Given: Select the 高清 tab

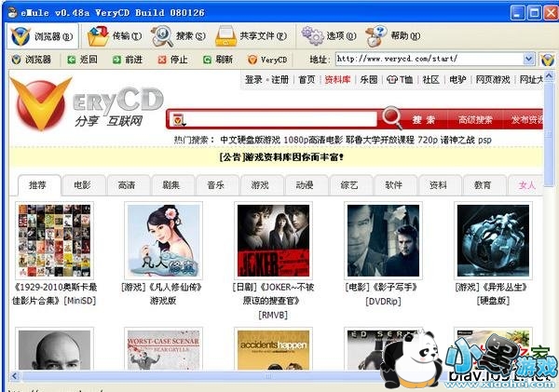Looking at the screenshot, I should point(127,185).
